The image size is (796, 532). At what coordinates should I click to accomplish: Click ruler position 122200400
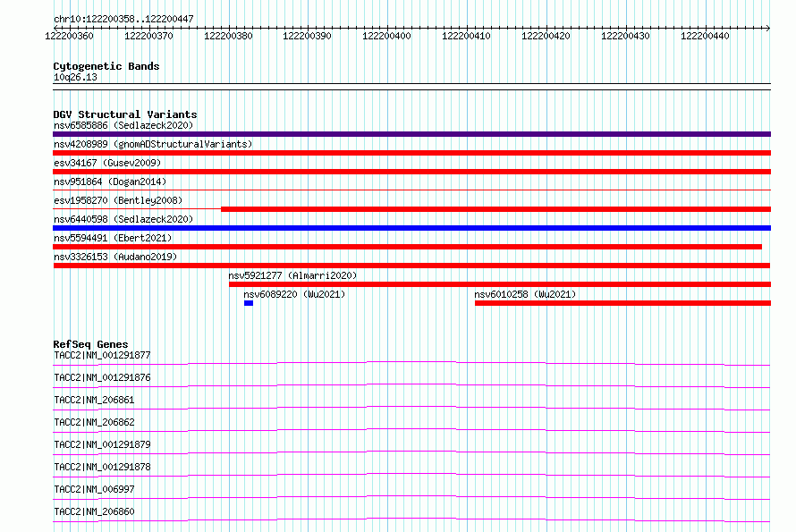(x=387, y=36)
